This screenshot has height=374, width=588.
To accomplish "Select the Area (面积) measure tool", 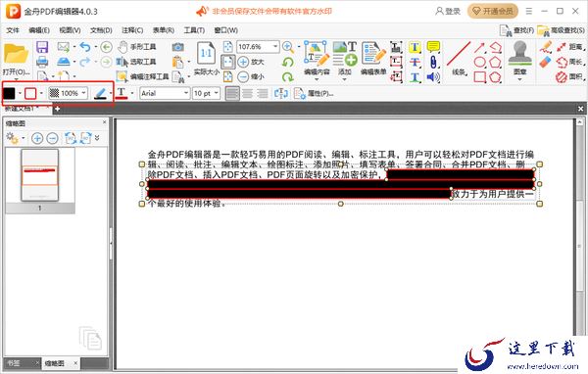I will tap(570, 76).
